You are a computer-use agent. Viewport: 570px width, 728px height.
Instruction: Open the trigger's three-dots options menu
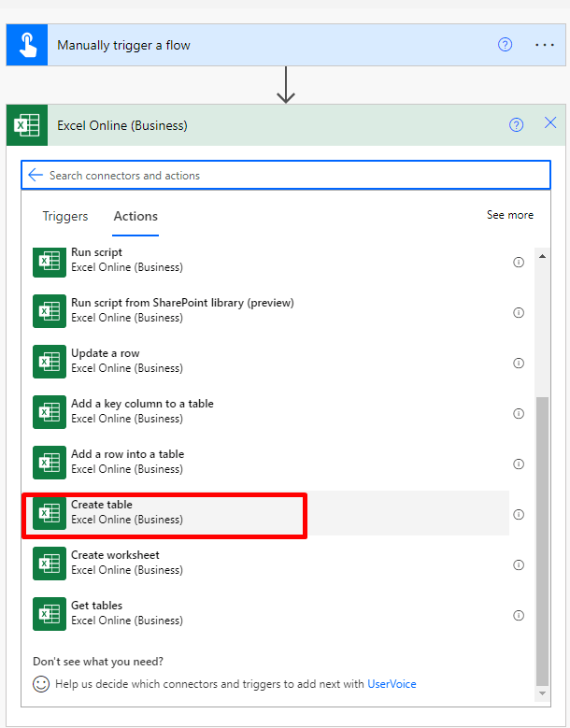(545, 45)
